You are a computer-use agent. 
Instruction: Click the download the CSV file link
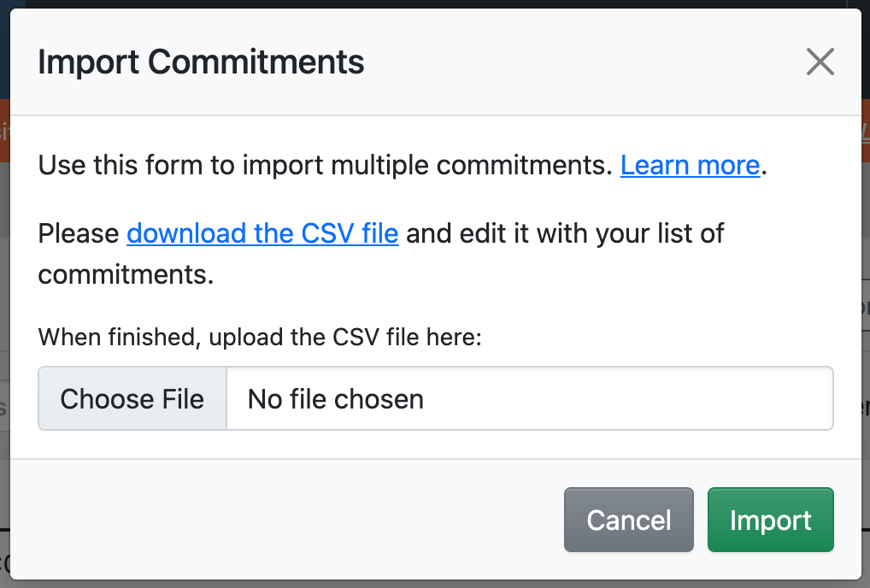point(262,233)
